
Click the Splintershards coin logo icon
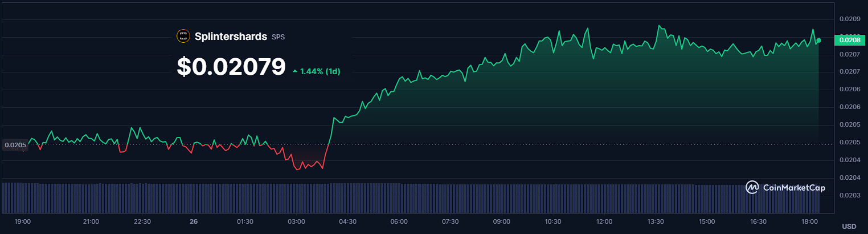coord(183,37)
